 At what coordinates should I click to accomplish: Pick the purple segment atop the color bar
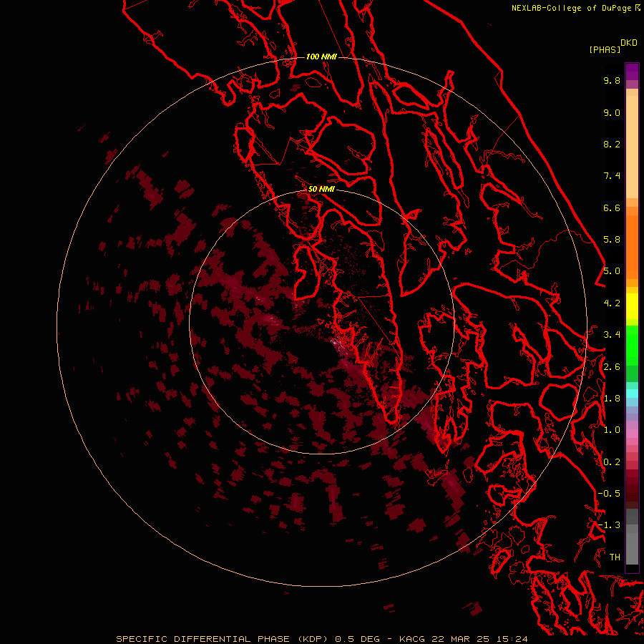632,72
